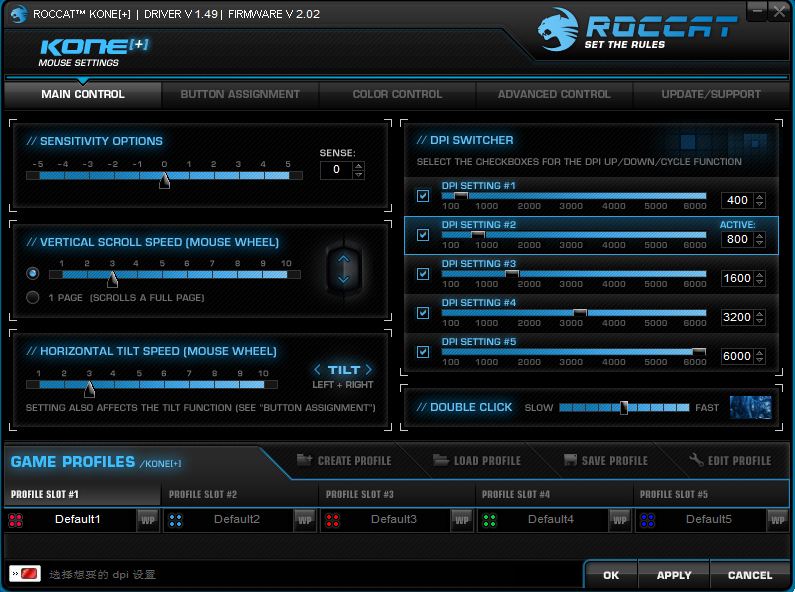The image size is (795, 592).
Task: Decrease DPI Setting #4 value stepper
Action: pyautogui.click(x=760, y=321)
